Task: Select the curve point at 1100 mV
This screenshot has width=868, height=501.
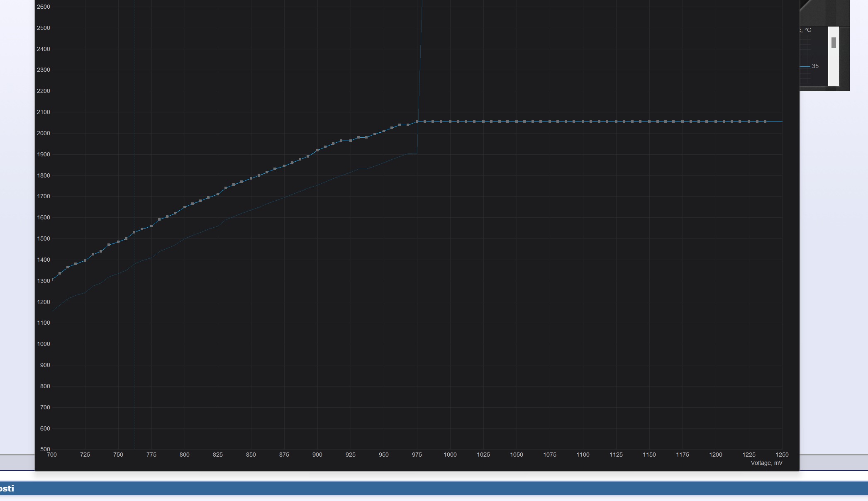Action: 583,122
